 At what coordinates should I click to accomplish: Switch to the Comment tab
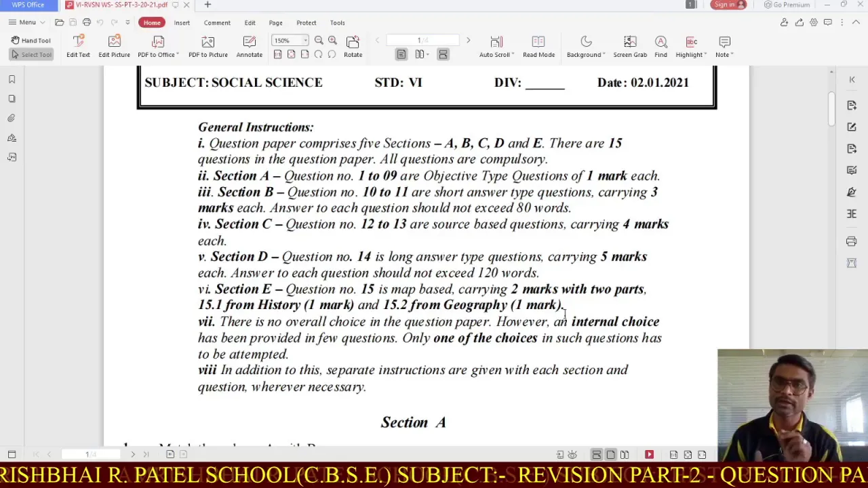pos(217,22)
